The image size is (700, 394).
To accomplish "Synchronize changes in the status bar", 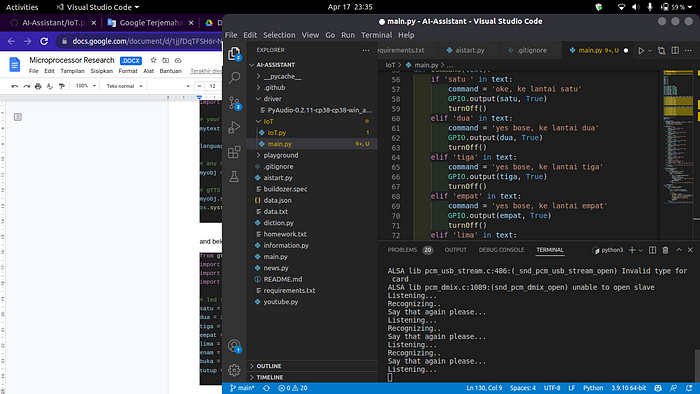I will 266,388.
